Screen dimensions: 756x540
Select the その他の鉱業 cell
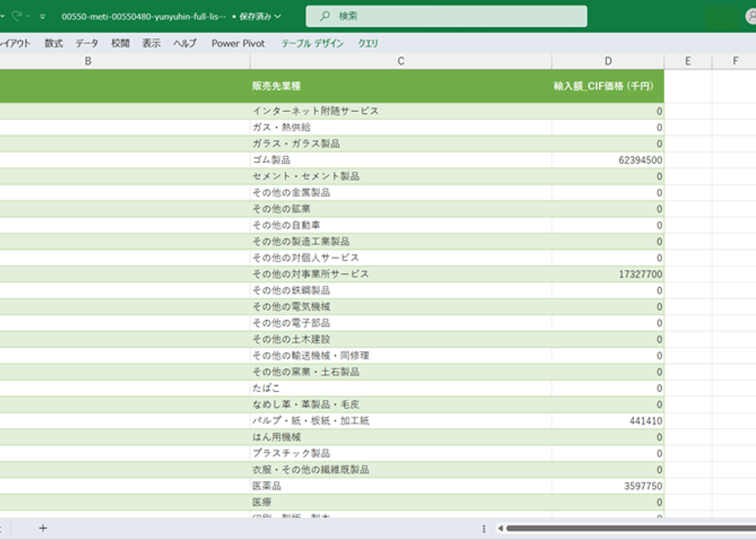[401, 209]
